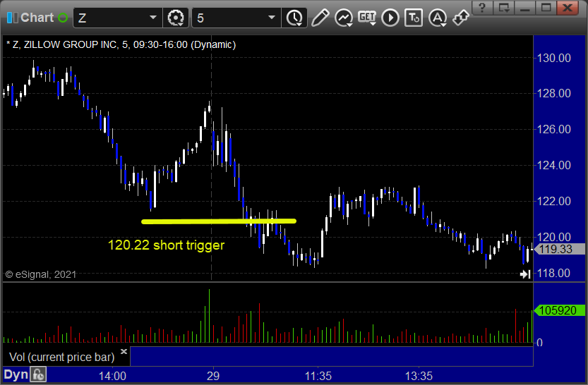This screenshot has height=385, width=588.
Task: Click the 119.33 current price tag
Action: (559, 249)
